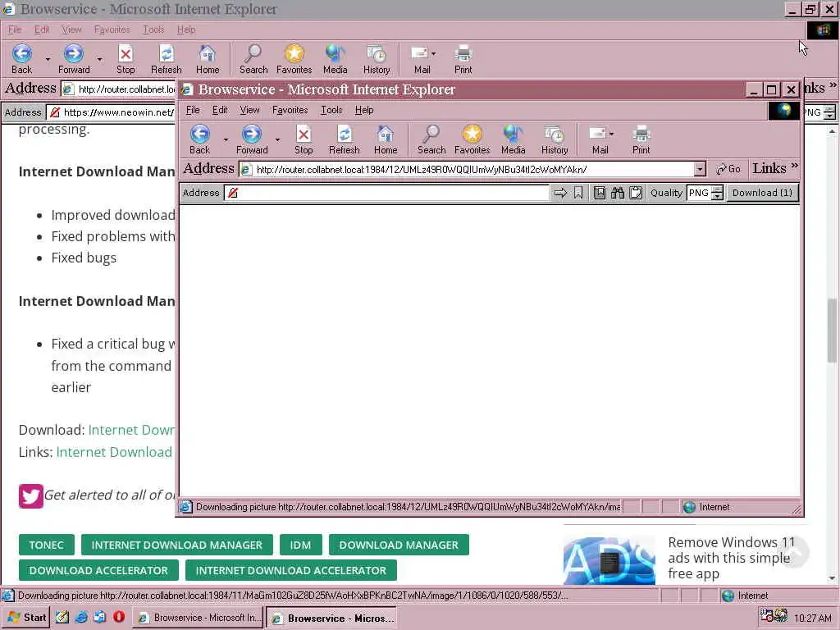Click the Show Desktop quick launch icon
The width and height of the screenshot is (840, 630).
point(62,617)
